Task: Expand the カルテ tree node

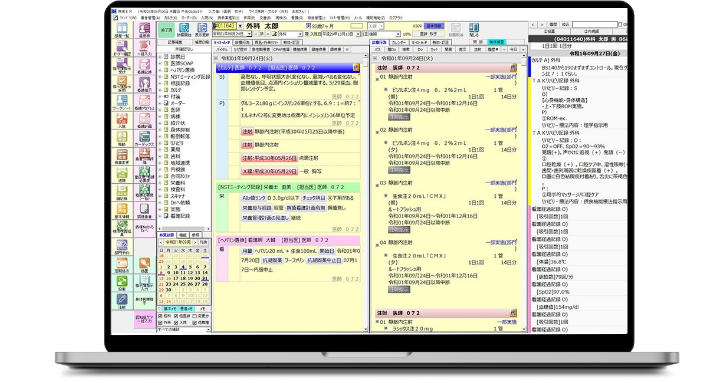Action: [160, 90]
